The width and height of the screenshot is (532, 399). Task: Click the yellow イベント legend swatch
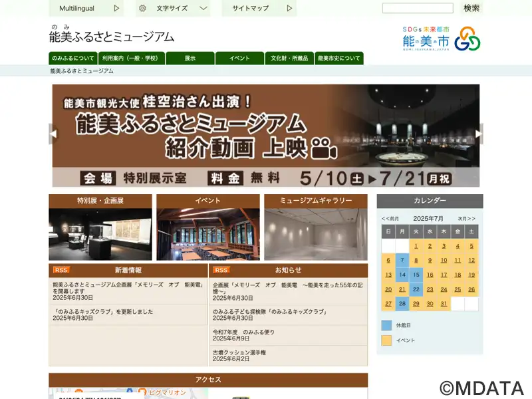coord(386,340)
